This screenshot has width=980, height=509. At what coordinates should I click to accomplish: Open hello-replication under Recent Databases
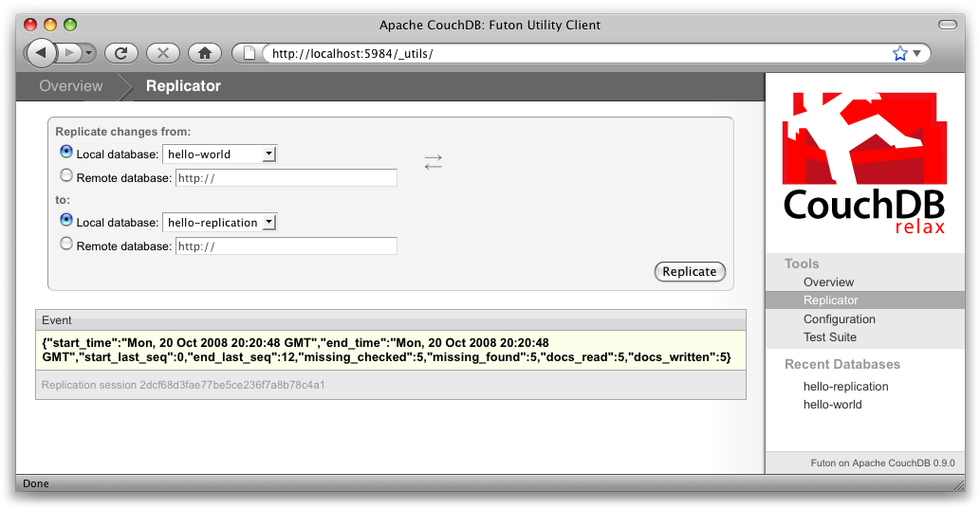pos(845,387)
